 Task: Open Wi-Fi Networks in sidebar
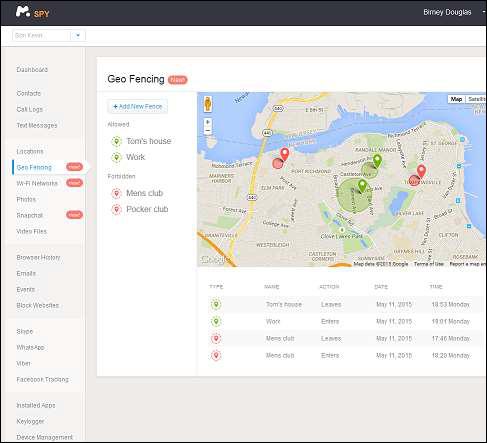coord(37,183)
